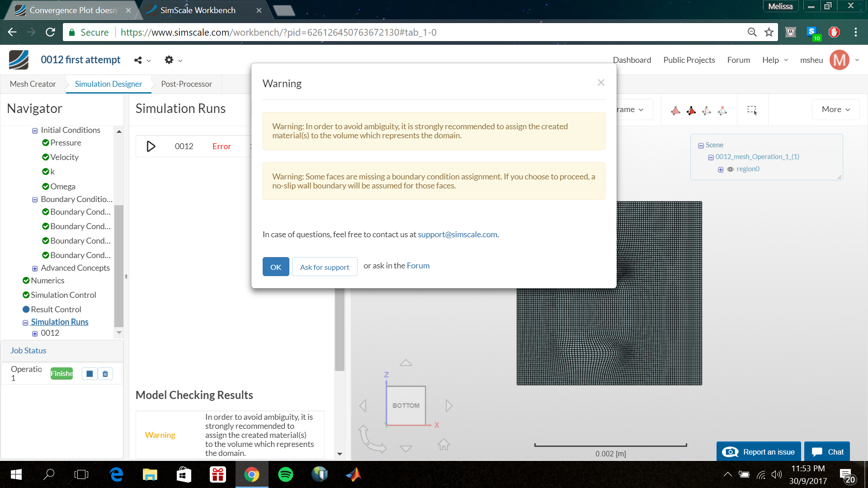This screenshot has height=488, width=868.
Task: Click the run simulation play icon
Action: pos(151,146)
